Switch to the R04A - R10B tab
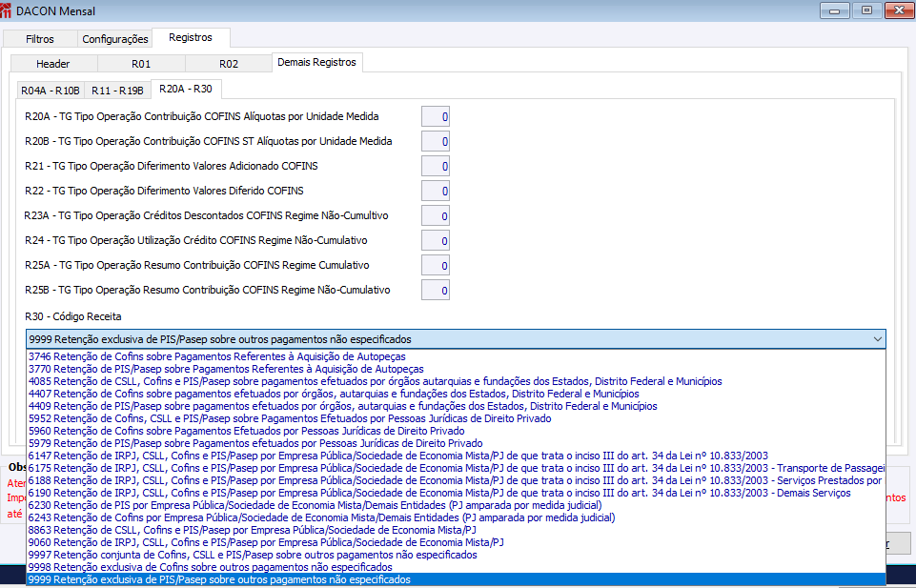Screen dimensions: 916x588 [51, 91]
